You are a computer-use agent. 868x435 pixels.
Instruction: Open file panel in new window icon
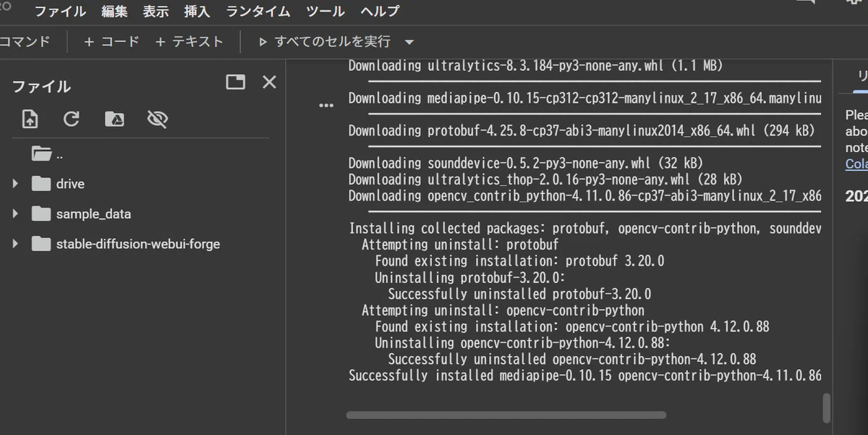point(235,82)
